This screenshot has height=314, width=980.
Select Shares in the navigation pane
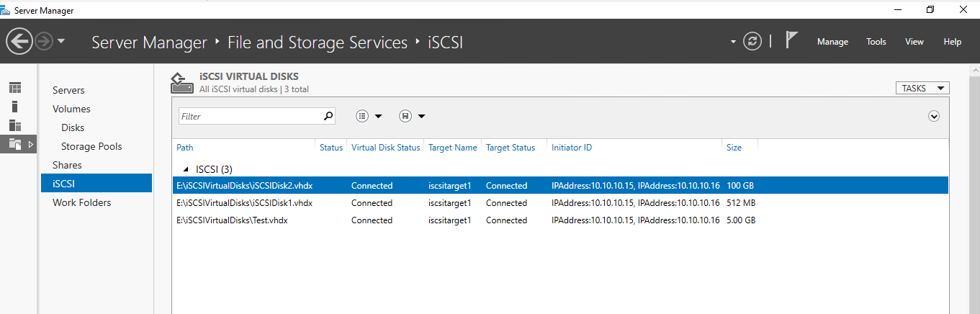coord(67,165)
